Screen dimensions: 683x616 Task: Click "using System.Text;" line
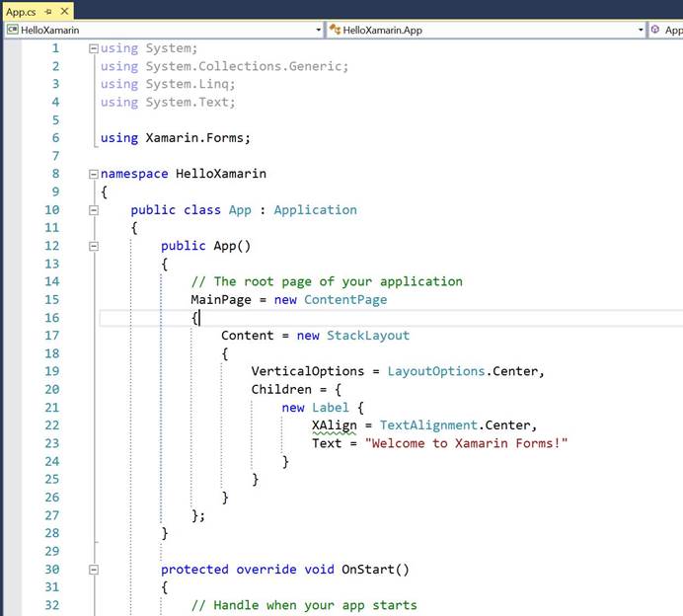[168, 102]
